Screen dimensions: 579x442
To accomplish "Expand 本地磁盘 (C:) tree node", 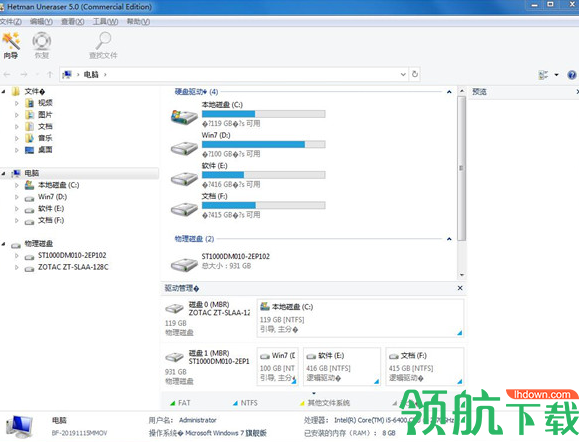I will coord(17,185).
